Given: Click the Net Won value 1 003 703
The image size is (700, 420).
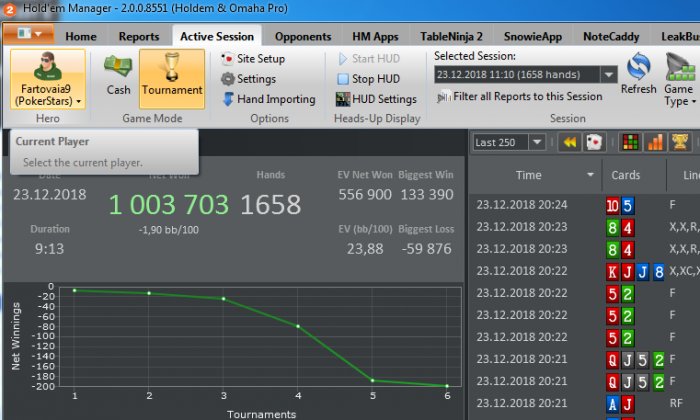Looking at the screenshot, I should pos(169,204).
